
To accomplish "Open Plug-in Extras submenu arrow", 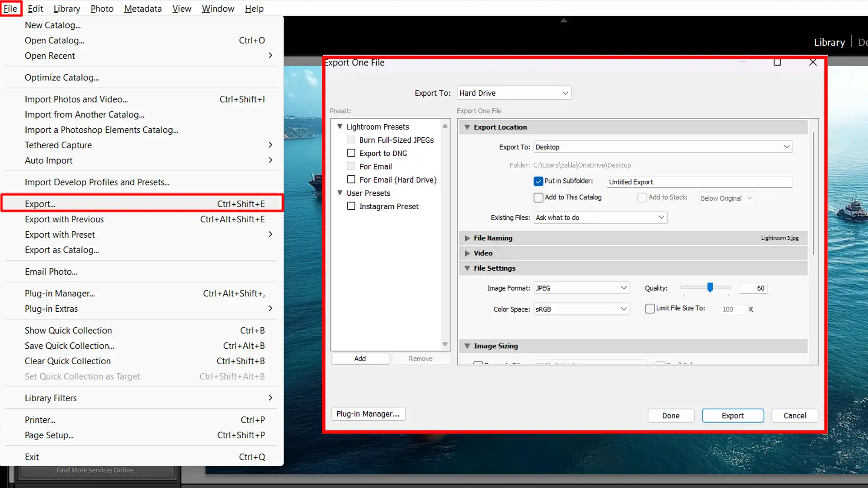I will tap(270, 308).
